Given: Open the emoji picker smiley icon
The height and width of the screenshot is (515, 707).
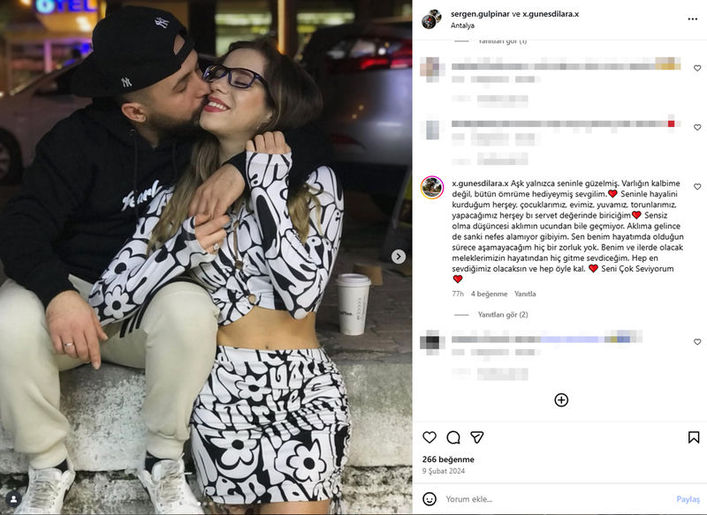Looking at the screenshot, I should click(x=429, y=499).
